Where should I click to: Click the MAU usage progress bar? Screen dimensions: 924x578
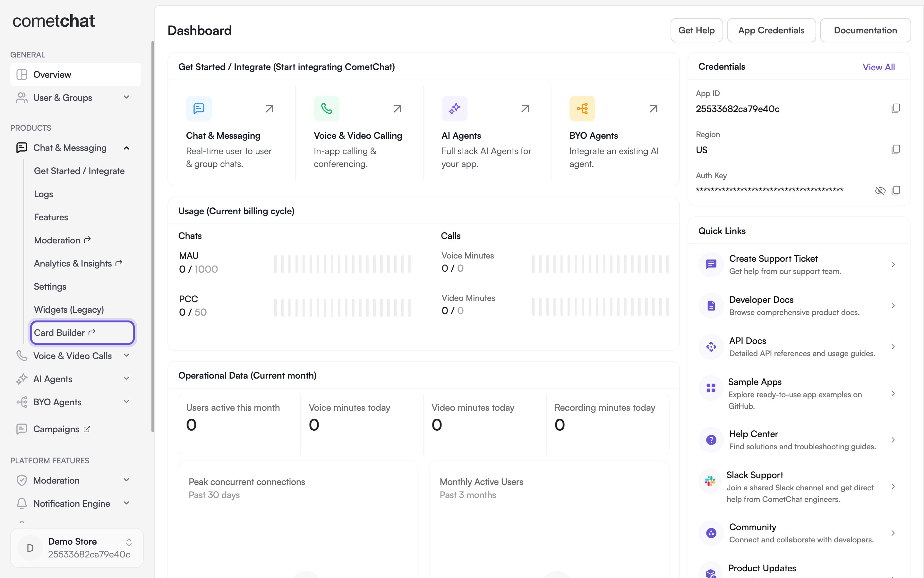point(343,264)
